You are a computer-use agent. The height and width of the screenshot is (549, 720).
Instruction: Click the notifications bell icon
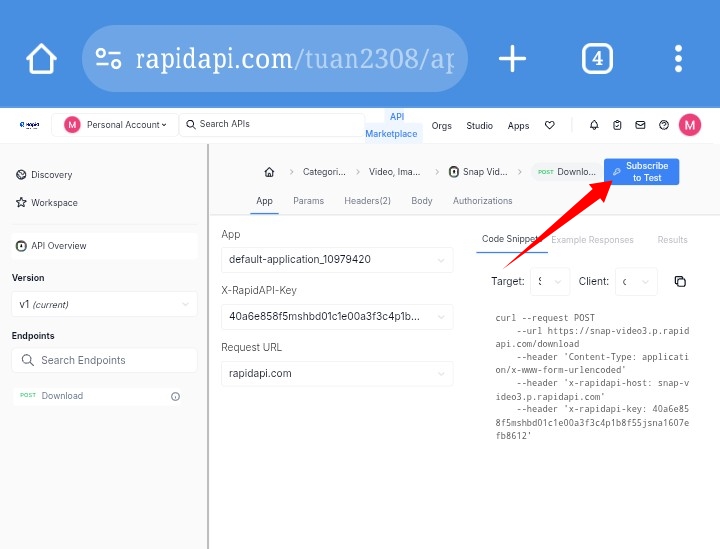click(594, 125)
